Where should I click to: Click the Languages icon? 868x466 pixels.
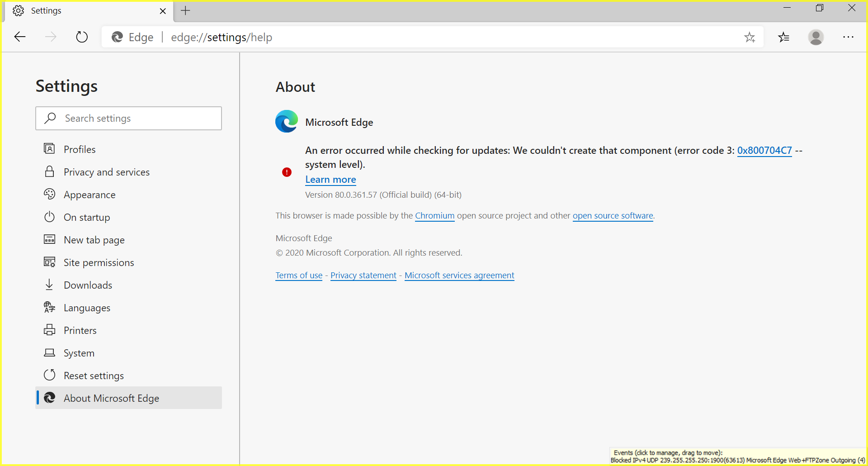tap(49, 307)
